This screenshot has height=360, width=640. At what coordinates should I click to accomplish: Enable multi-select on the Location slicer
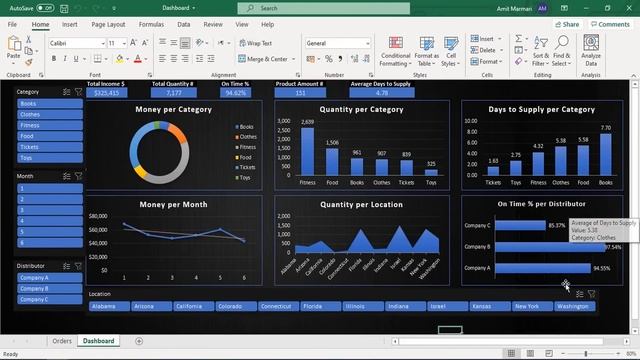click(580, 294)
